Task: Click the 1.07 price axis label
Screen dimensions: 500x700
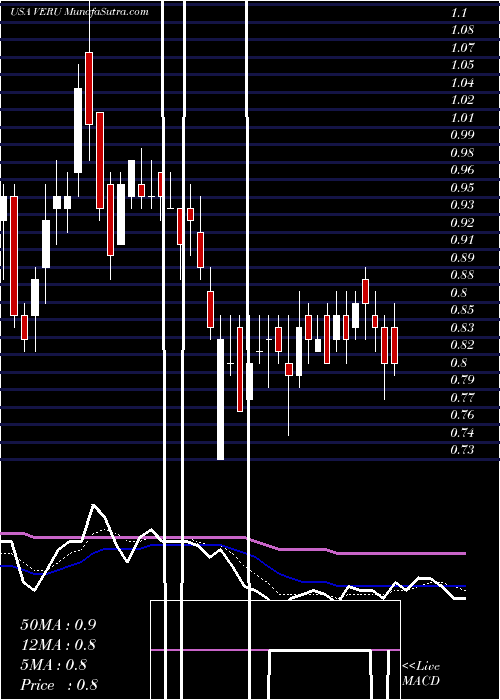Action: (462, 48)
